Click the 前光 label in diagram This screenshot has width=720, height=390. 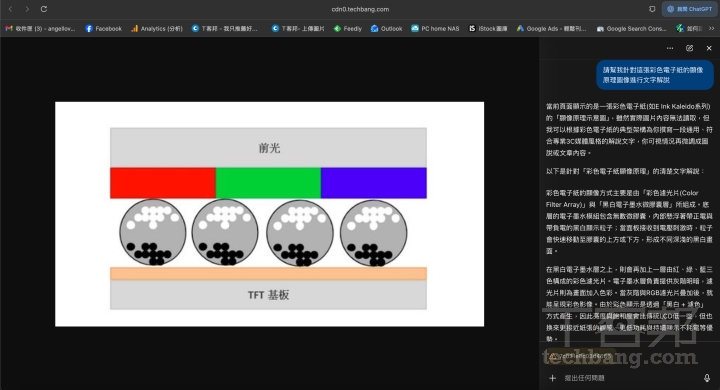[269, 148]
